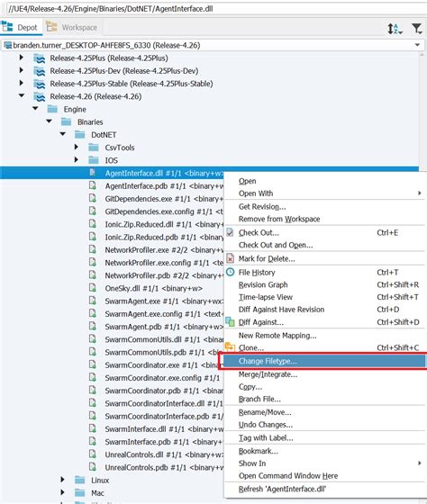427x504 pixels.
Task: Click the Mark for Delete red X icon
Action: (230, 258)
